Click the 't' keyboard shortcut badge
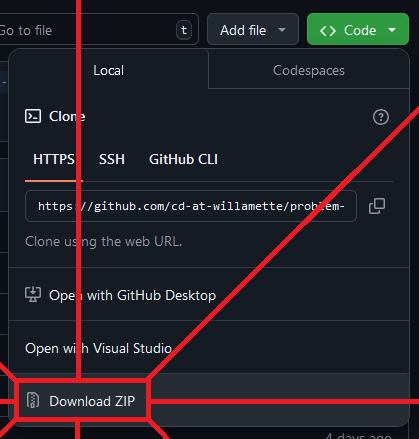The image size is (419, 439). (x=184, y=30)
